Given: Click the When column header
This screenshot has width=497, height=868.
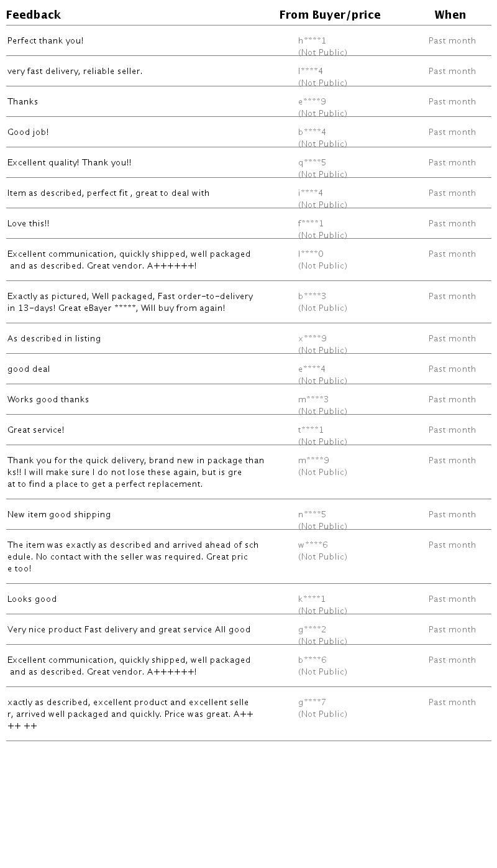Looking at the screenshot, I should 450,15.
